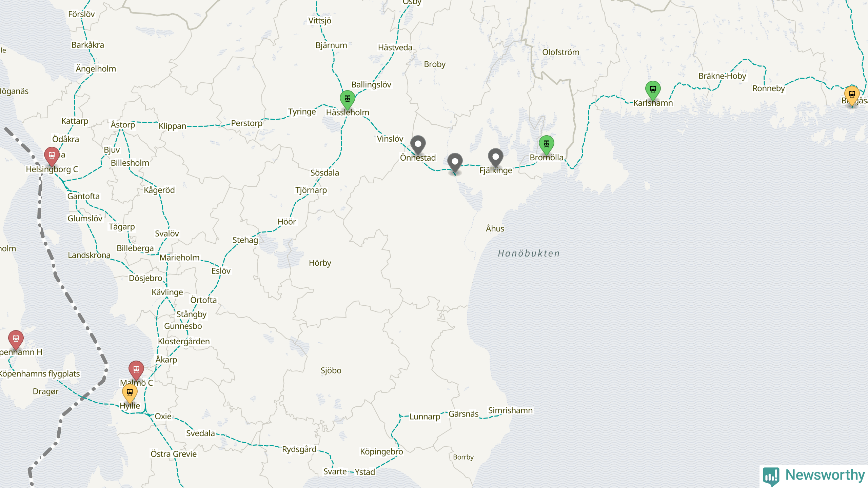Click the Höör station label
This screenshot has width=868, height=488.
287,222
